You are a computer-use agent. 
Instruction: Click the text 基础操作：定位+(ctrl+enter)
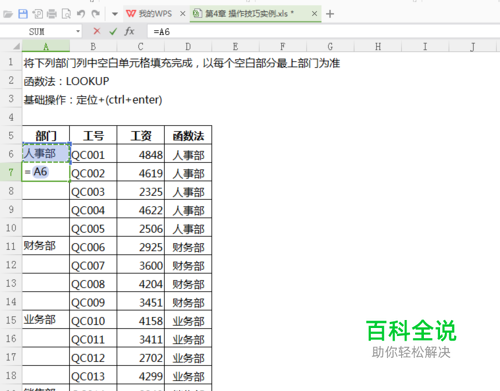tap(93, 100)
